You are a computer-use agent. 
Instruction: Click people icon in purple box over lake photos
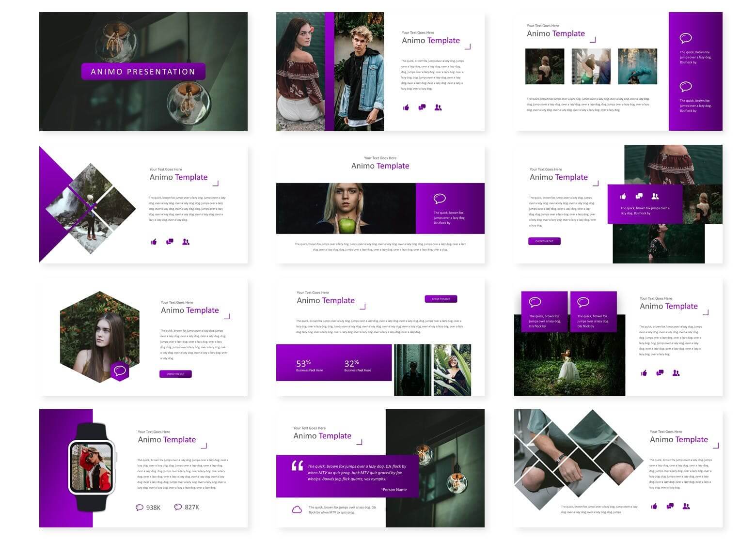(x=655, y=196)
